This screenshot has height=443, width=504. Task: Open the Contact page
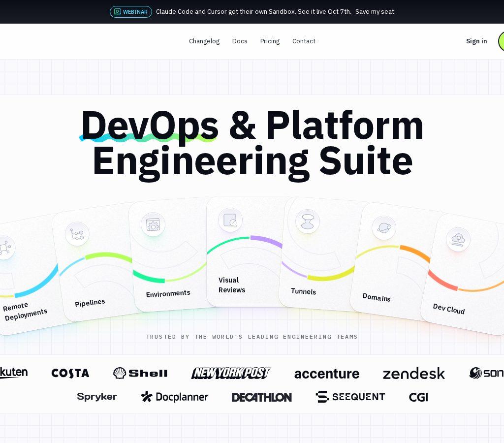tap(304, 41)
